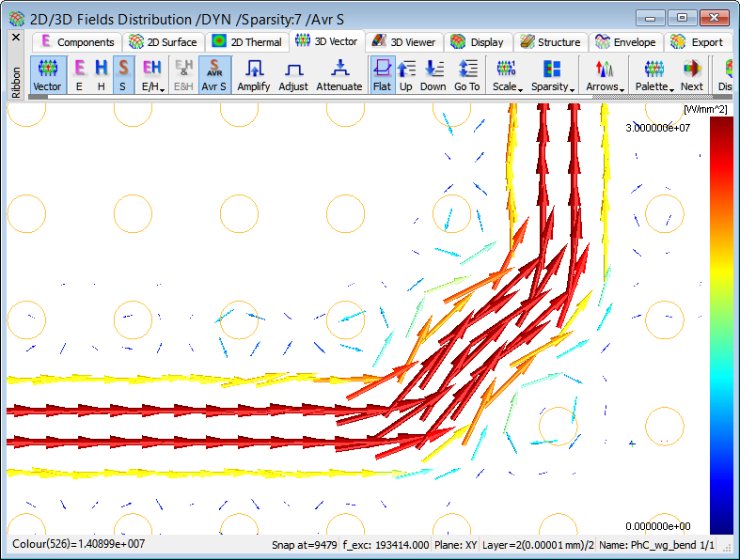The width and height of the screenshot is (740, 560).
Task: Open the Sparsity dropdown
Action: point(552,75)
